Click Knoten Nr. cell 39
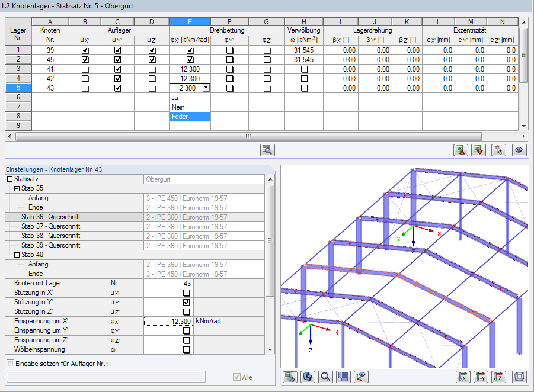 click(50, 50)
